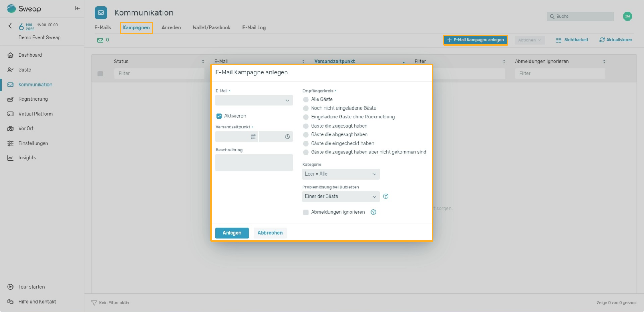Enable the Abmeldungen ignorieren checkbox

(306, 212)
